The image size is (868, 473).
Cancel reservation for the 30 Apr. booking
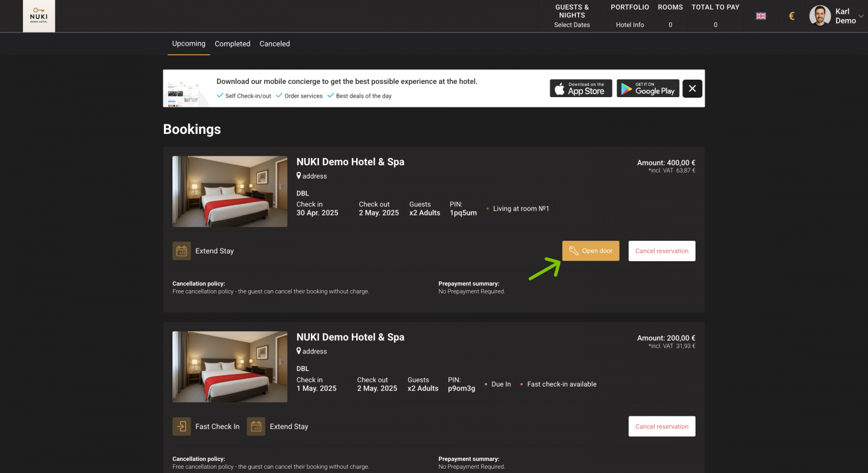coord(662,251)
